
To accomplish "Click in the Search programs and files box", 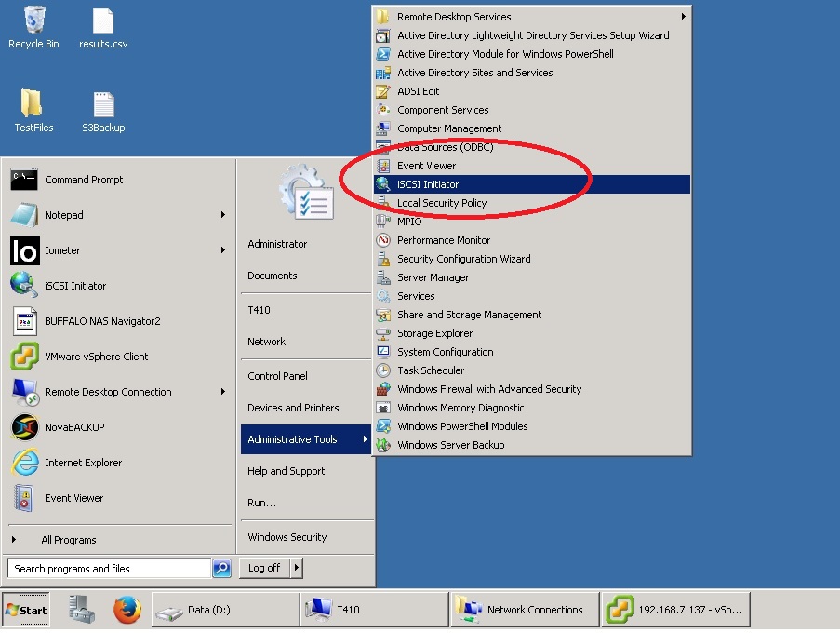I will [107, 568].
